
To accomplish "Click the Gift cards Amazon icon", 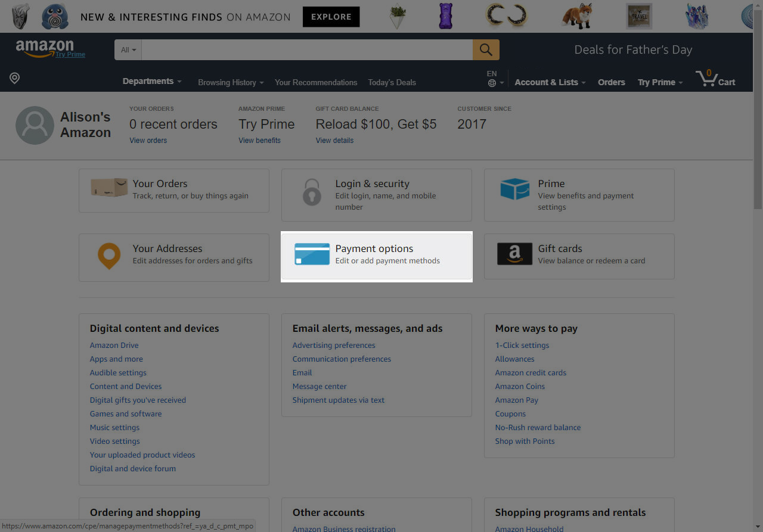I will (514, 254).
